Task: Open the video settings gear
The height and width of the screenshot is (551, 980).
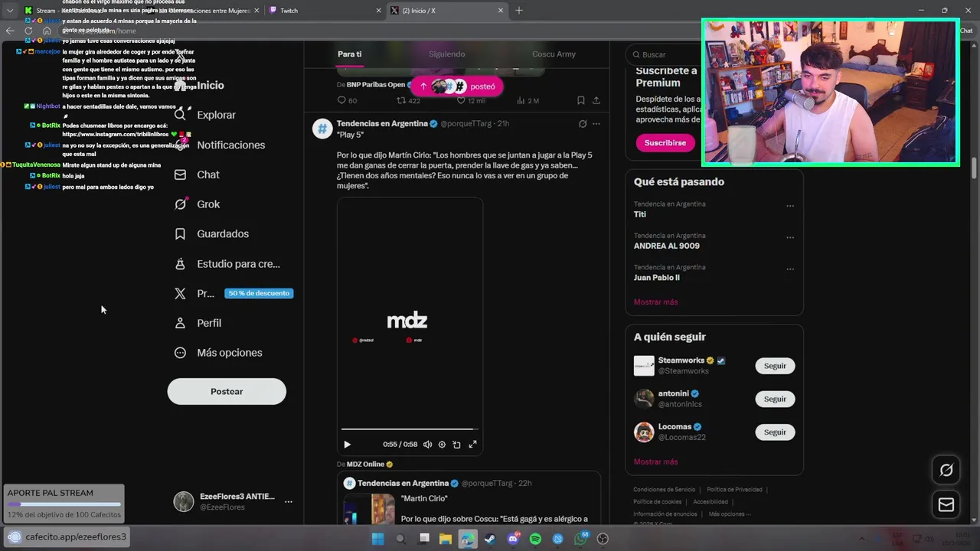Action: coord(442,444)
